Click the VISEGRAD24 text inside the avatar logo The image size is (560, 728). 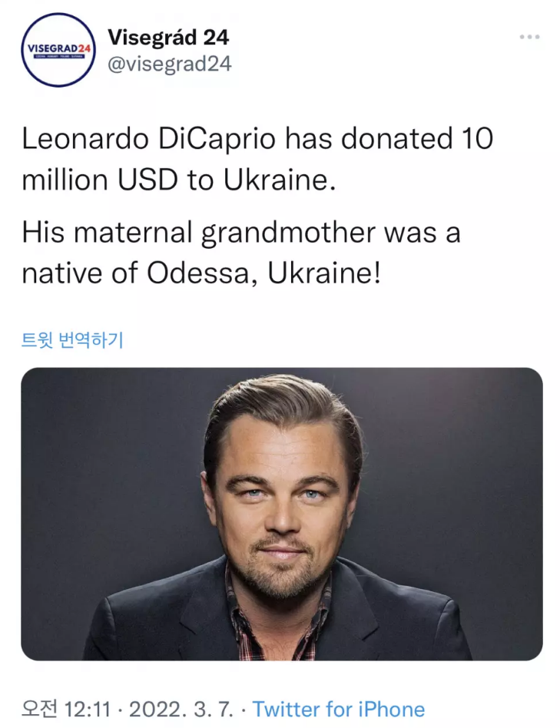[x=58, y=48]
